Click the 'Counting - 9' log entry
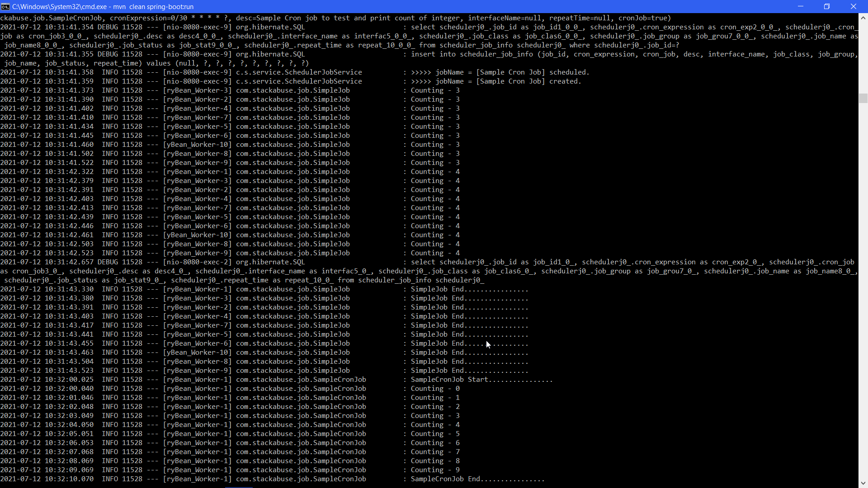Screen dimensions: 868x488 434,470
